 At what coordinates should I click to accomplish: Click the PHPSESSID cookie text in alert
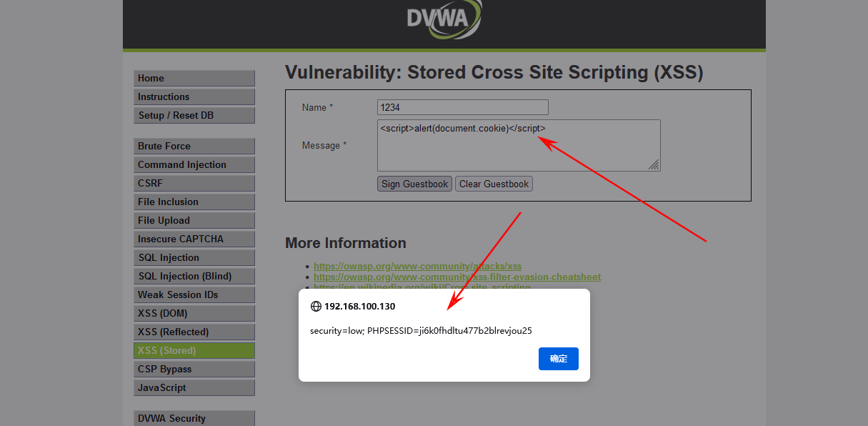449,331
